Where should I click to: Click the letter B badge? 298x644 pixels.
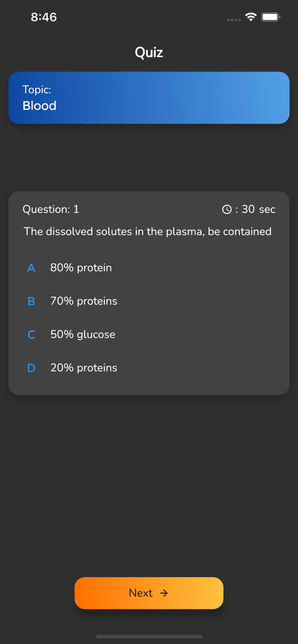coord(31,301)
